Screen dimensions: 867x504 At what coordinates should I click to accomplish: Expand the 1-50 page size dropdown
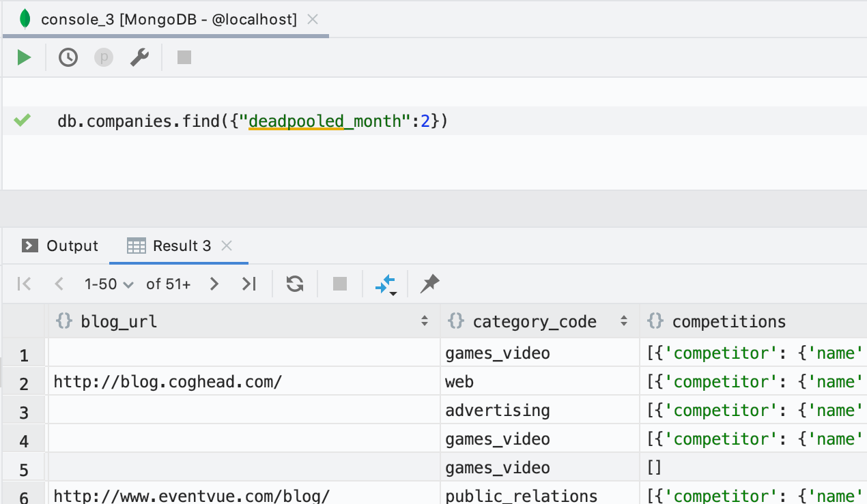point(109,284)
